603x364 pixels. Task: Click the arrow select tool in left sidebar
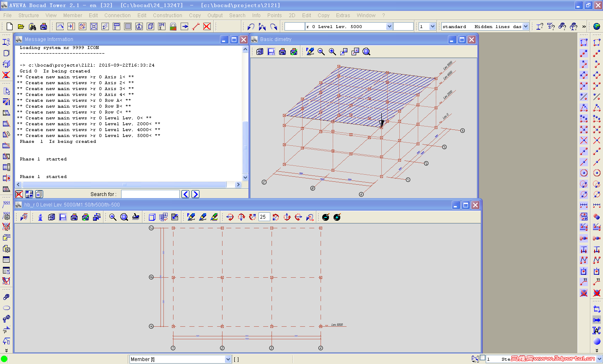point(6,91)
